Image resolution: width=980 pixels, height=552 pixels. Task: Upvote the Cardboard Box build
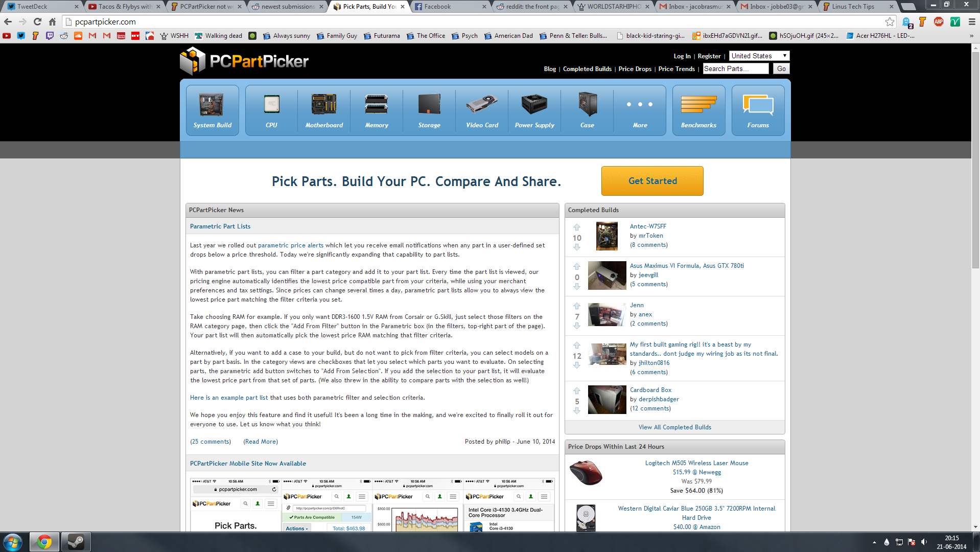[x=577, y=391]
